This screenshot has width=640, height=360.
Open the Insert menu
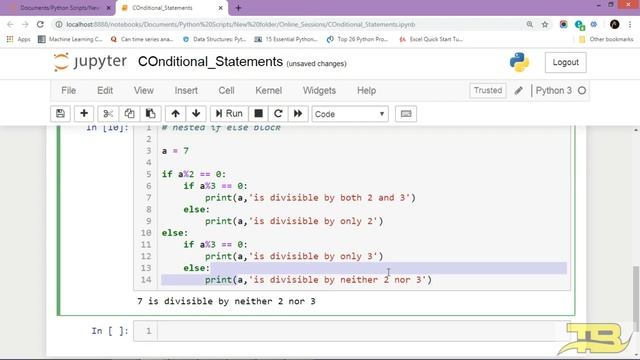pos(186,91)
